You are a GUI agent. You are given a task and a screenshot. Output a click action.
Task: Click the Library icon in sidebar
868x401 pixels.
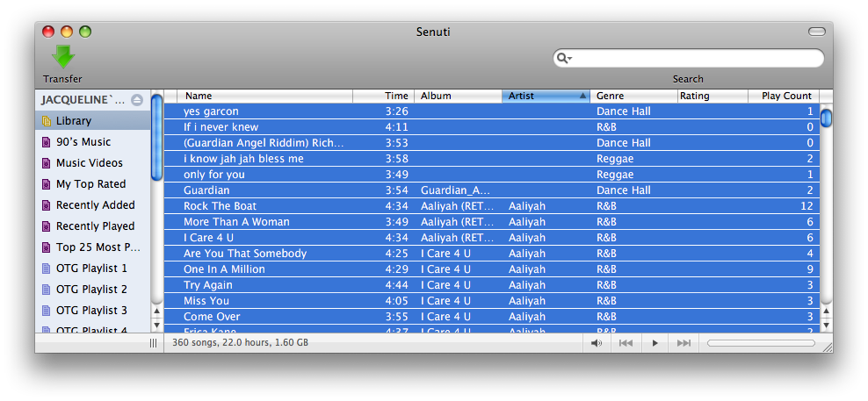coord(47,121)
